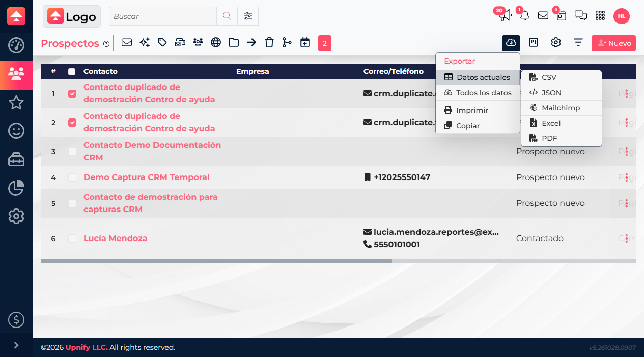The width and height of the screenshot is (644, 357).
Task: Check the Lucía Mendoza row checkbox
Action: point(72,239)
